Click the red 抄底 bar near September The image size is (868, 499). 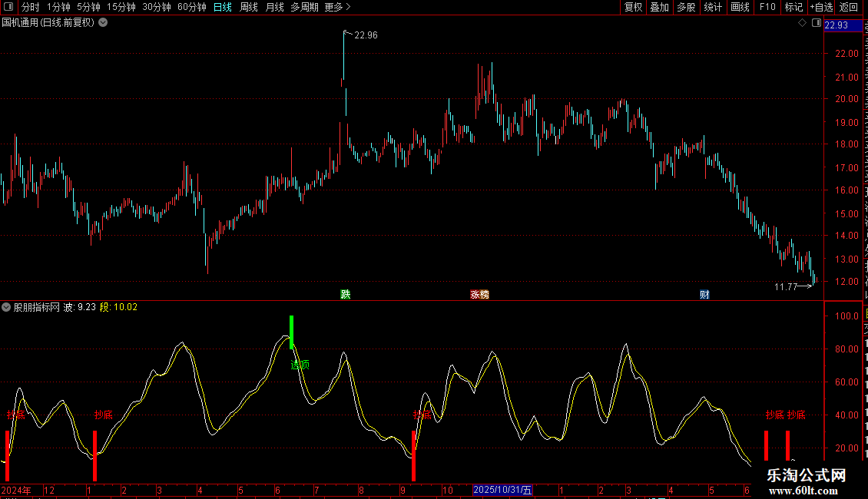(413, 455)
